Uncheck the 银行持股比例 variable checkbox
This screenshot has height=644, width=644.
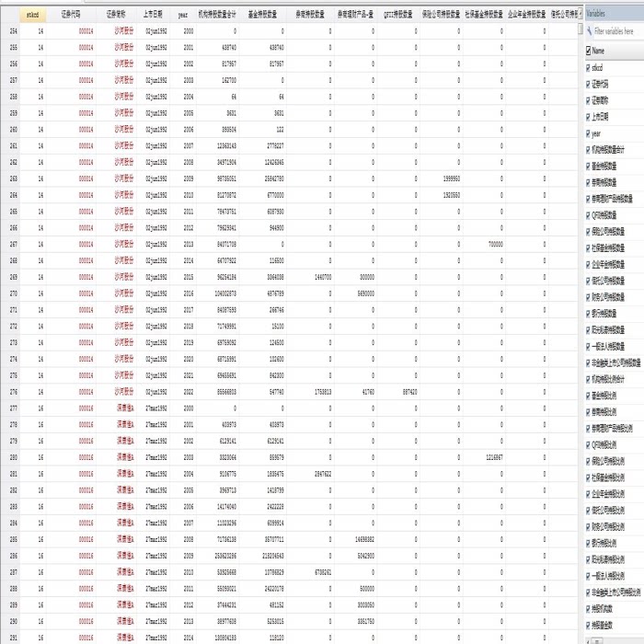[588, 543]
